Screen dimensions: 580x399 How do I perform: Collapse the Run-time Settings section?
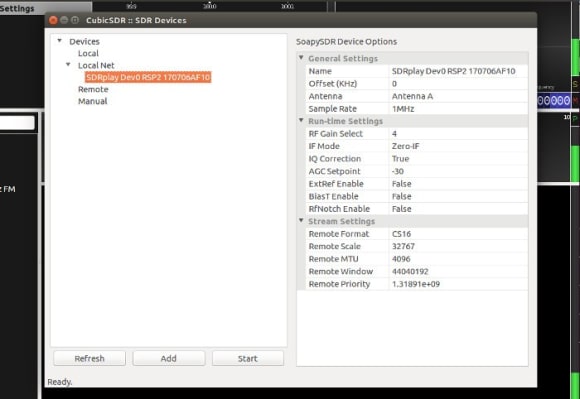301,120
